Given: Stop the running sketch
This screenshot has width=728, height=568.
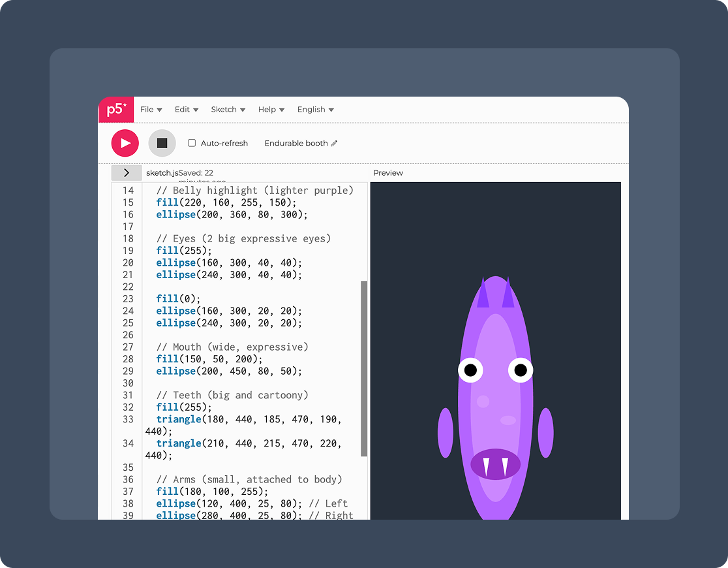Looking at the screenshot, I should [x=162, y=143].
